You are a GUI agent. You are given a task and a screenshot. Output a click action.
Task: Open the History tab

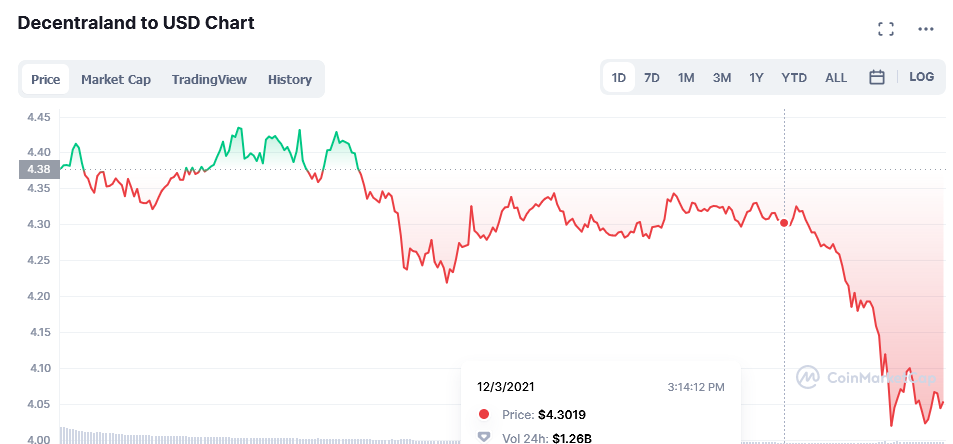(x=290, y=79)
